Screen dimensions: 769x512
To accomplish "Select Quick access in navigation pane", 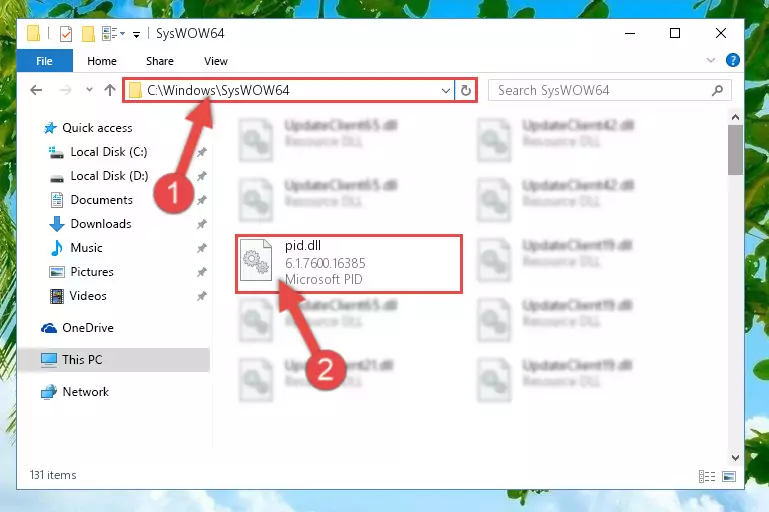I will pos(97,128).
